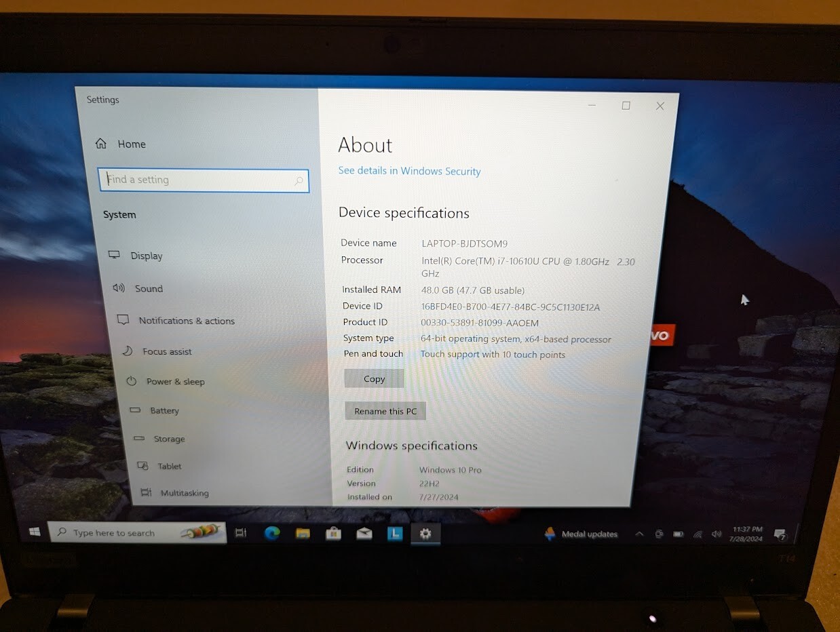Click the Windows specifications heading

tap(412, 446)
